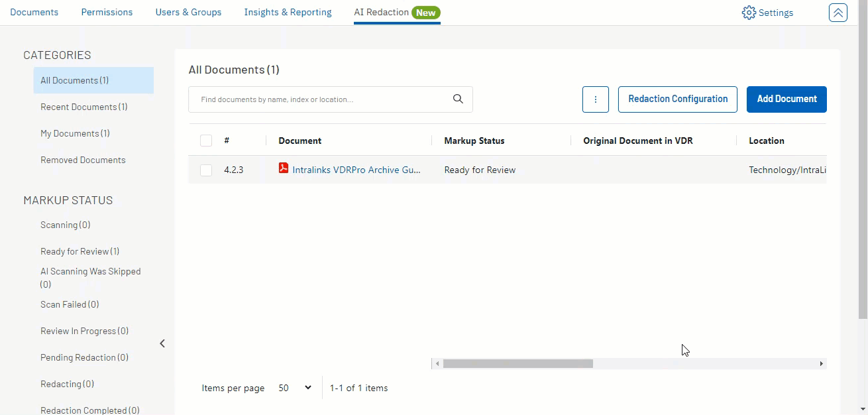This screenshot has width=868, height=415.
Task: Sort by the Markup Status column header
Action: click(x=474, y=141)
